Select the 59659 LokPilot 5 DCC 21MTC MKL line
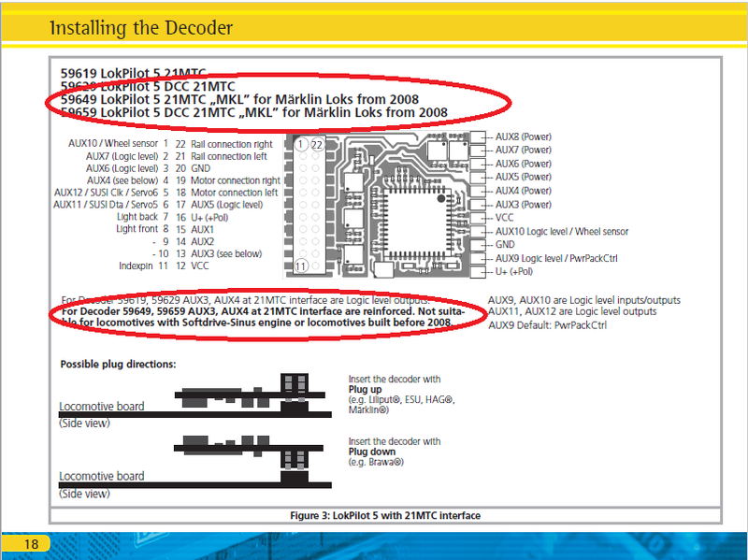 [253, 112]
